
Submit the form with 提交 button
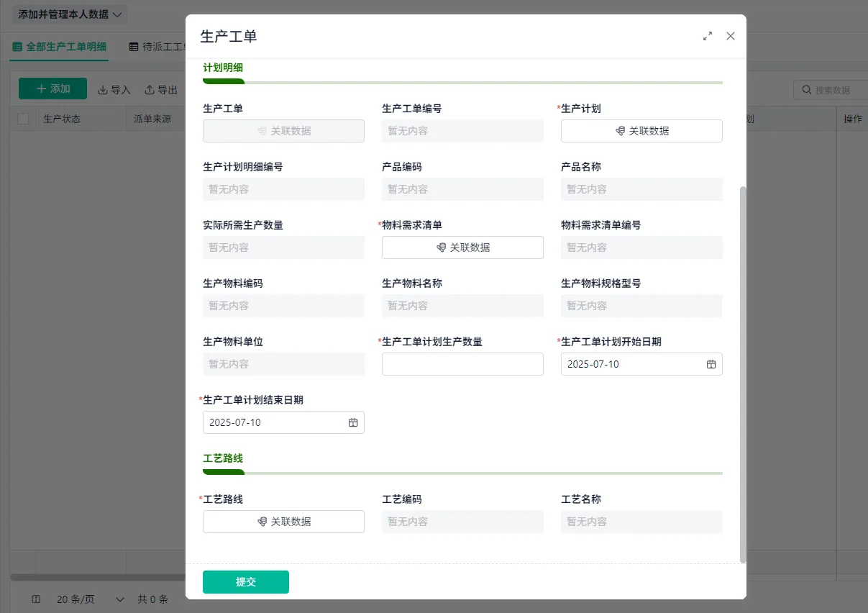[x=246, y=582]
